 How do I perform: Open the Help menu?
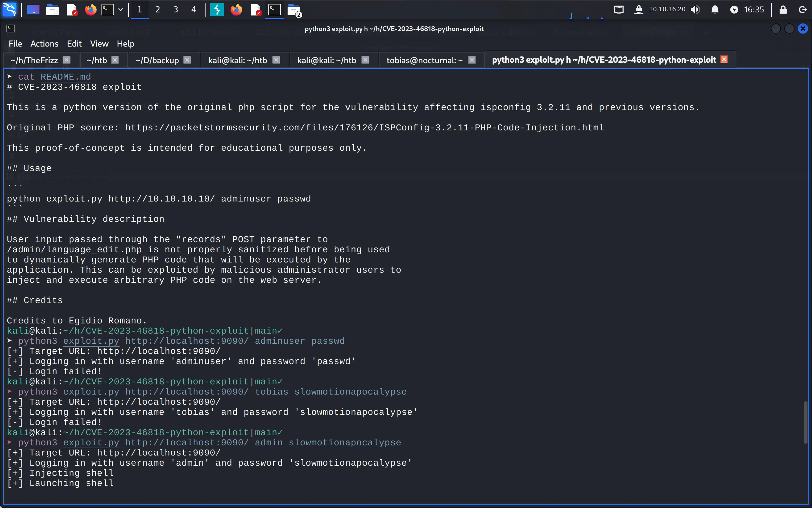coord(125,44)
